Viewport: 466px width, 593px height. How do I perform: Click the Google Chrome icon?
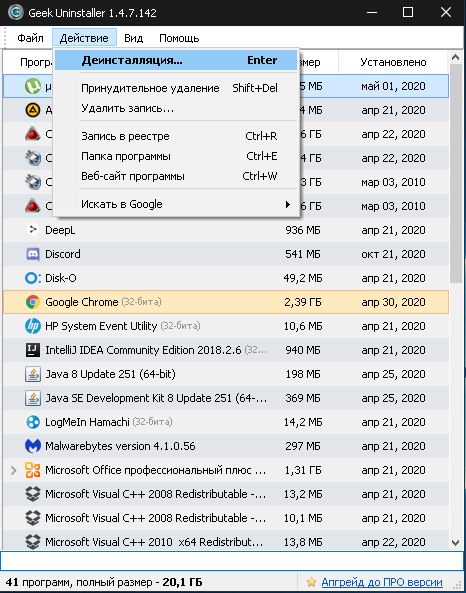pyautogui.click(x=33, y=302)
